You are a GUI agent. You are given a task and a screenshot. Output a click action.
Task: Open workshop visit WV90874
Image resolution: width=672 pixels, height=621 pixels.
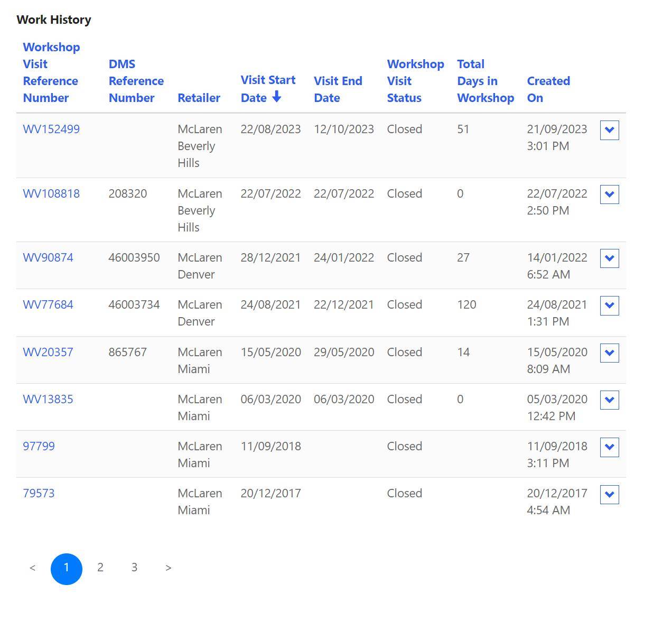[x=48, y=258]
